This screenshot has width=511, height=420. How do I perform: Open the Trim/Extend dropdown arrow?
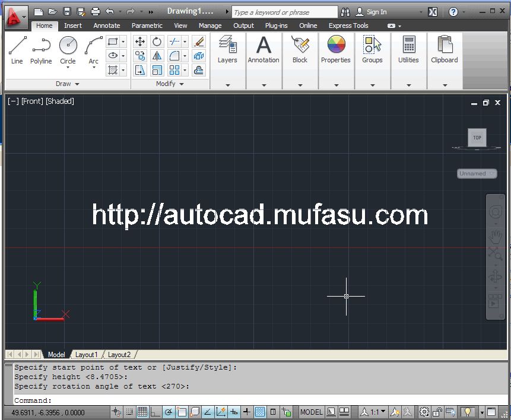click(185, 42)
